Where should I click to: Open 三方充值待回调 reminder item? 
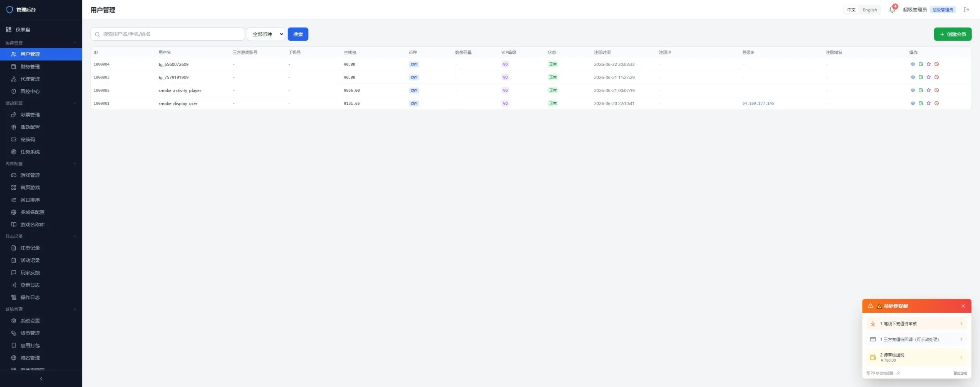916,339
